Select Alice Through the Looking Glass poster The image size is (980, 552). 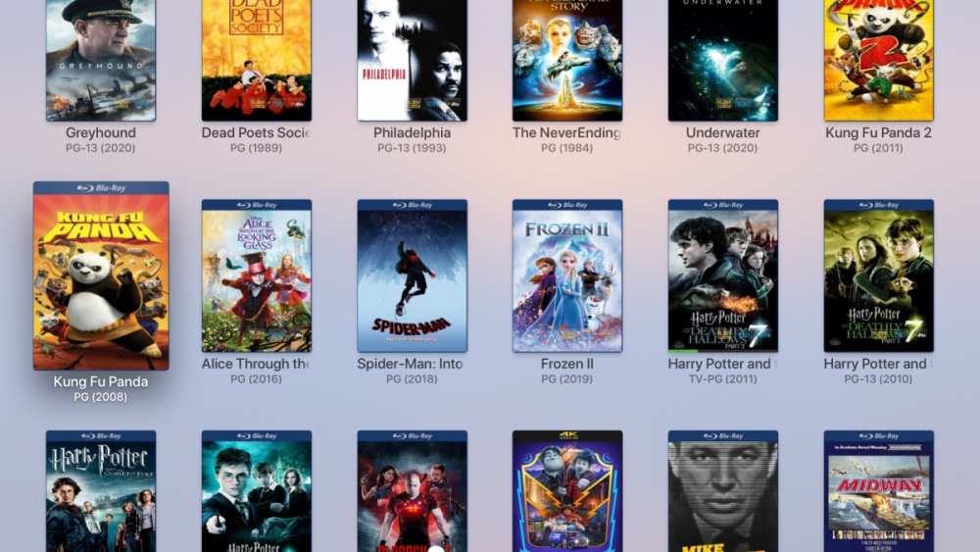pos(256,276)
